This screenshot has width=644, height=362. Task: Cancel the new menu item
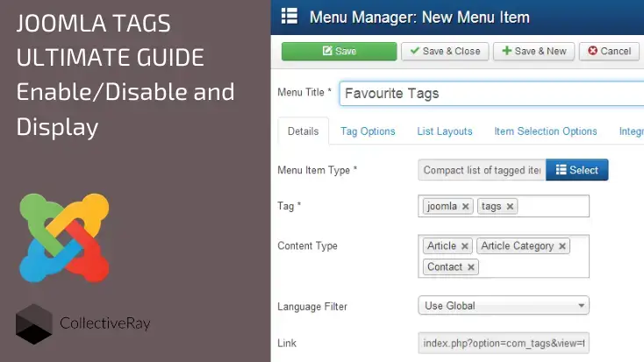[x=609, y=52]
